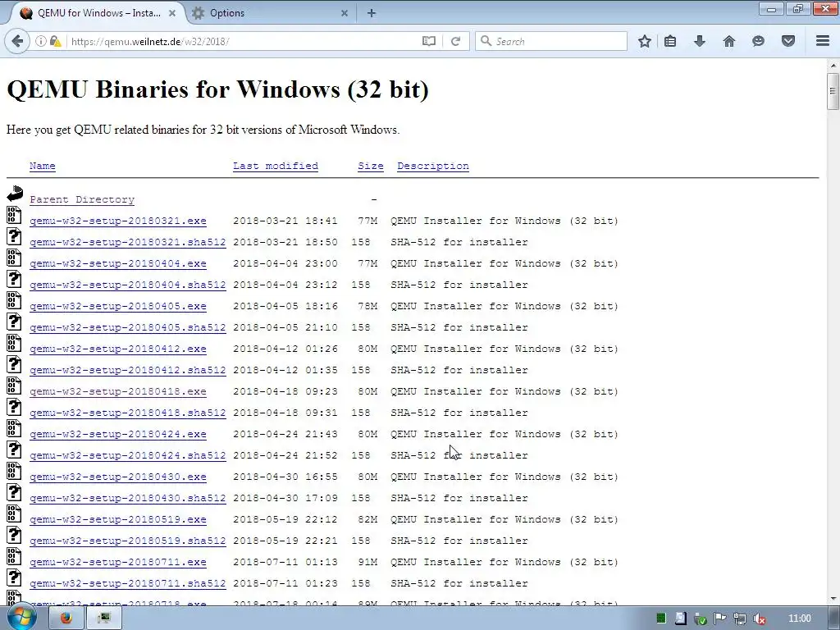Click Parent Directory back-arrow icon
Image resolution: width=840 pixels, height=630 pixels.
pyautogui.click(x=15, y=194)
